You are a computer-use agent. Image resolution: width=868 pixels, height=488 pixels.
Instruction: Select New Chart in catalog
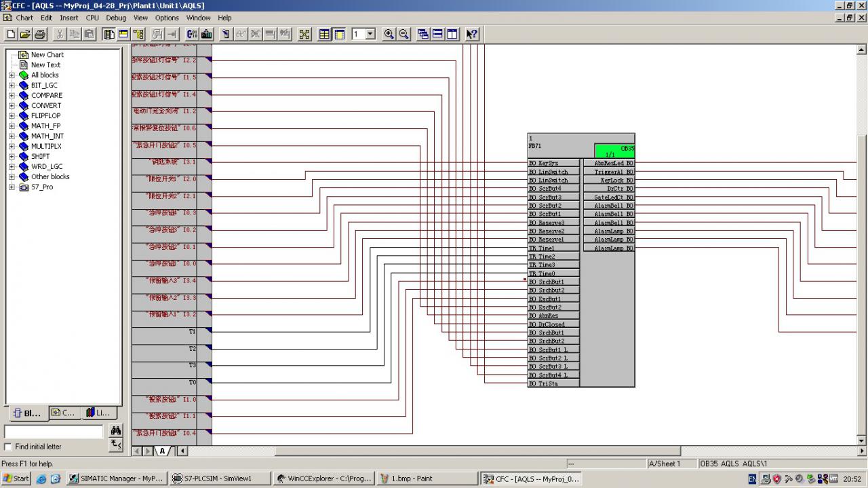coord(47,55)
